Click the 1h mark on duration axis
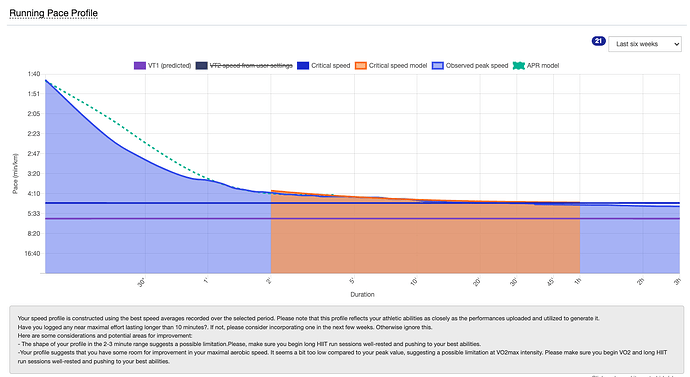The width and height of the screenshot is (690, 377). pyautogui.click(x=578, y=281)
